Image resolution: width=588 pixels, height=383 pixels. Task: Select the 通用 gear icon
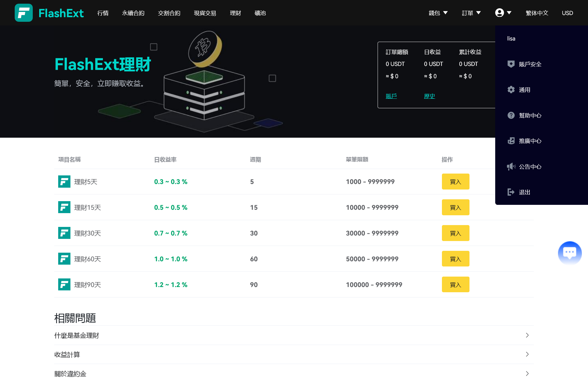coord(511,90)
